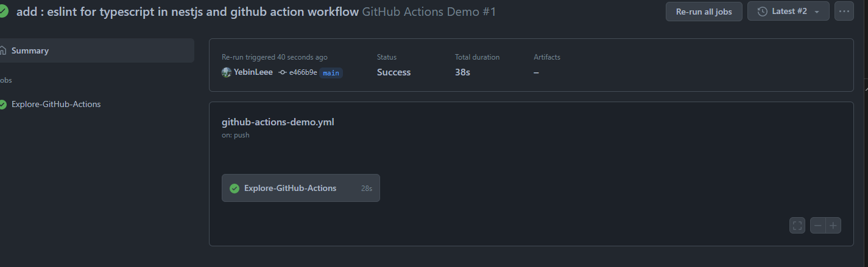Click the Re-run all jobs button
The width and height of the screenshot is (868, 267).
(704, 12)
